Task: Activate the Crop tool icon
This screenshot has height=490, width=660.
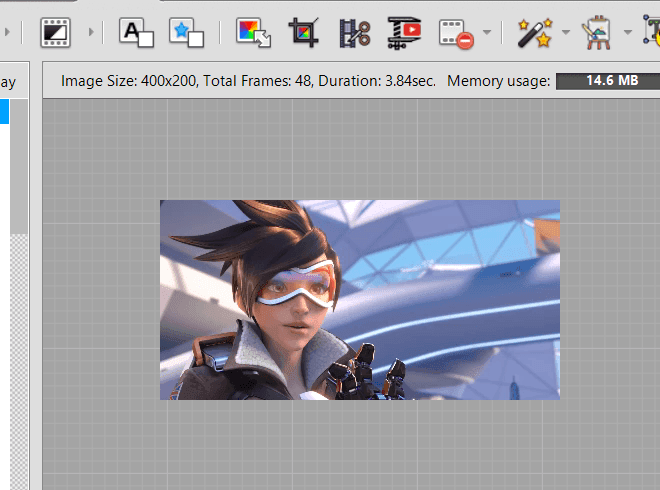Action: tap(303, 32)
